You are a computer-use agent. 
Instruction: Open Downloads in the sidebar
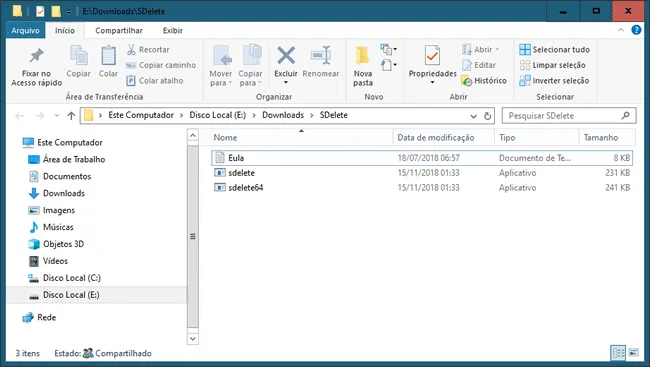pyautogui.click(x=56, y=193)
